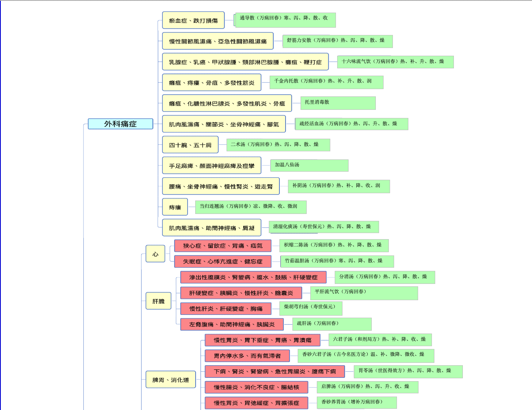The width and height of the screenshot is (532, 410).
Task: Click the 失眠症、心悸亢進症、健忘症 red node
Action: coord(222,262)
